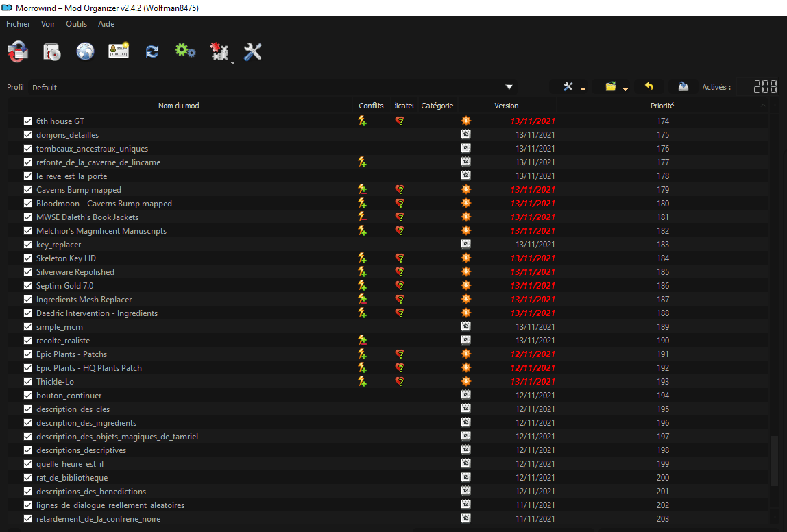The image size is (787, 532).
Task: Click the change game instance icon
Action: pos(18,51)
